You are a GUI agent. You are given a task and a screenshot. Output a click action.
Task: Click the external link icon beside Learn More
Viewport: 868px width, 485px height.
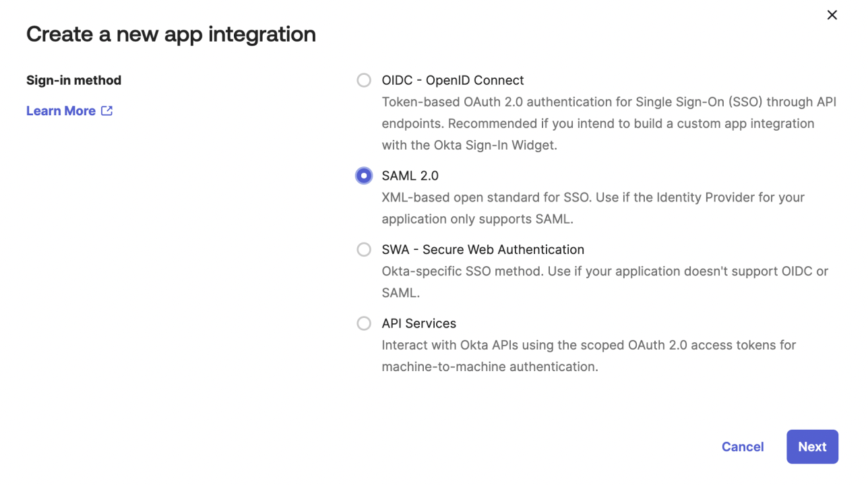point(106,110)
